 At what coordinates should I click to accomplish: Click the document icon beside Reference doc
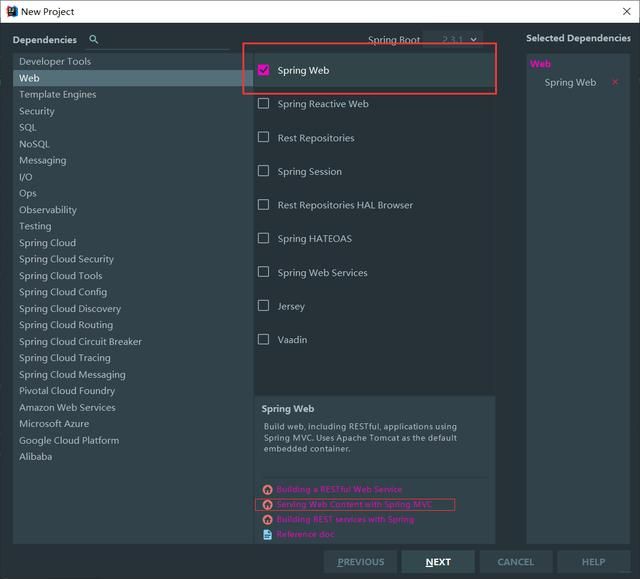(267, 535)
